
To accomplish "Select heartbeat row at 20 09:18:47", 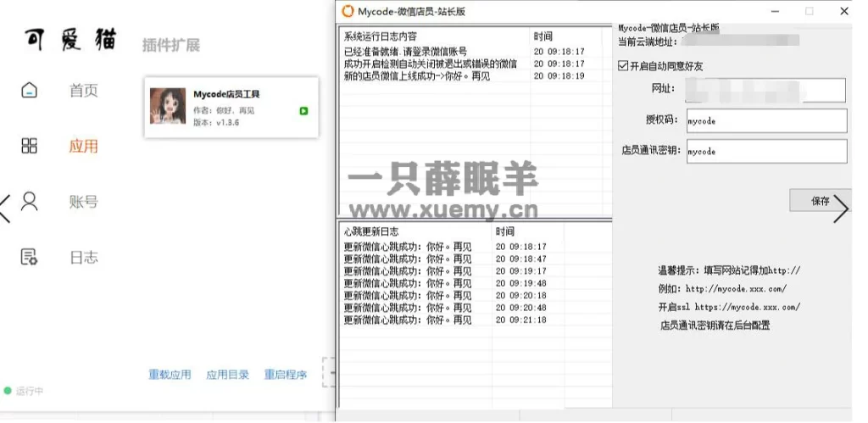I will pyautogui.click(x=445, y=259).
